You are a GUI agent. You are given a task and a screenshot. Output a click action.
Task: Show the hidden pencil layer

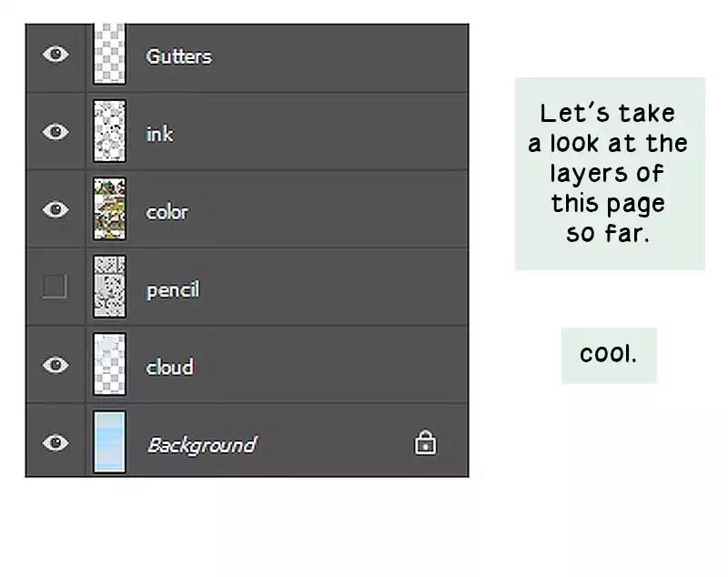coord(55,288)
